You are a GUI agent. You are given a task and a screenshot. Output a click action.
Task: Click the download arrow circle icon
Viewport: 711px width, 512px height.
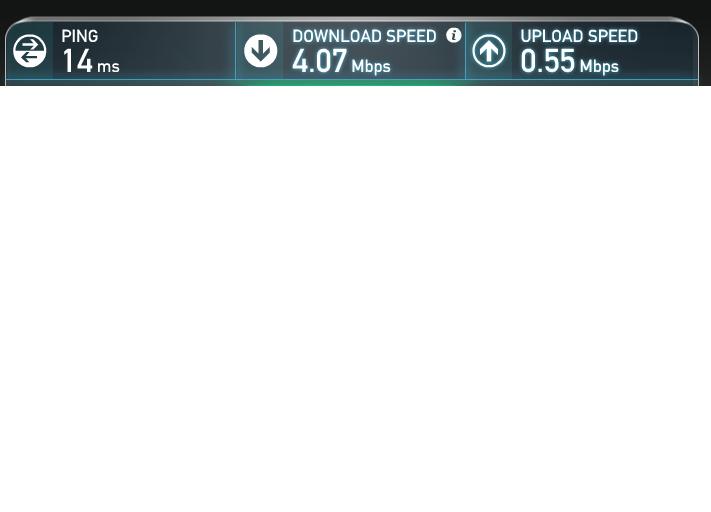(x=260, y=51)
